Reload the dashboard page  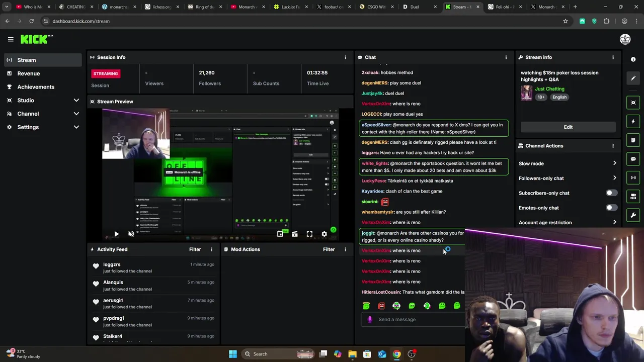coord(31,21)
